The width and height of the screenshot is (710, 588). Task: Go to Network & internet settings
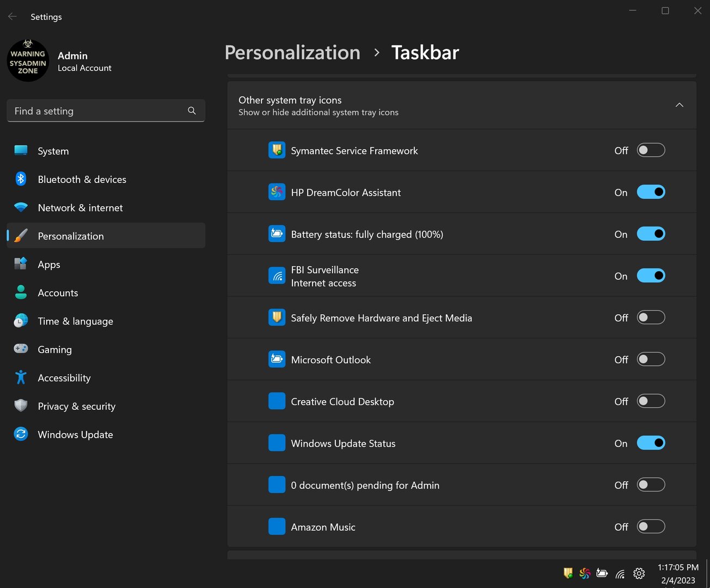click(106, 207)
